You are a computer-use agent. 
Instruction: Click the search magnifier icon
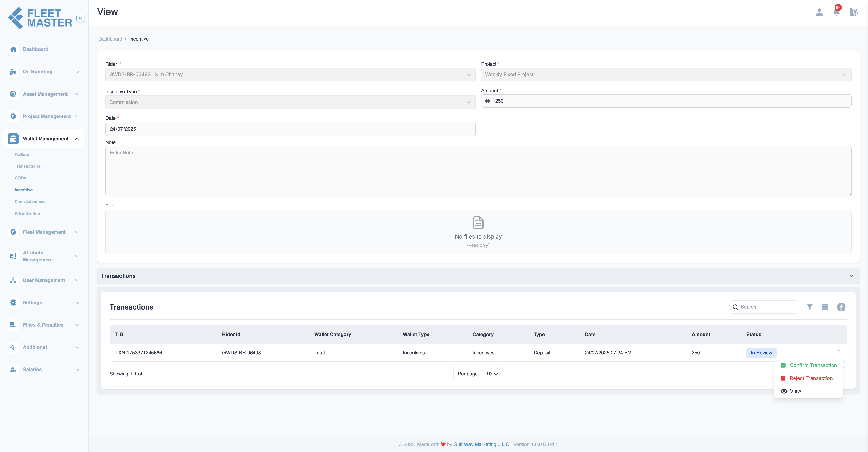736,307
